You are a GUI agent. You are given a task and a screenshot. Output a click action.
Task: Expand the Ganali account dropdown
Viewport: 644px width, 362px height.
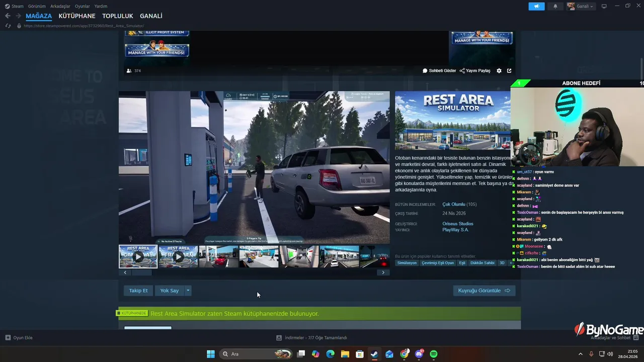click(581, 6)
